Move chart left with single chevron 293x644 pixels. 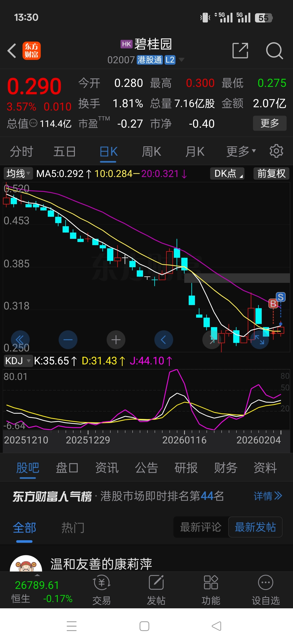pos(164,340)
